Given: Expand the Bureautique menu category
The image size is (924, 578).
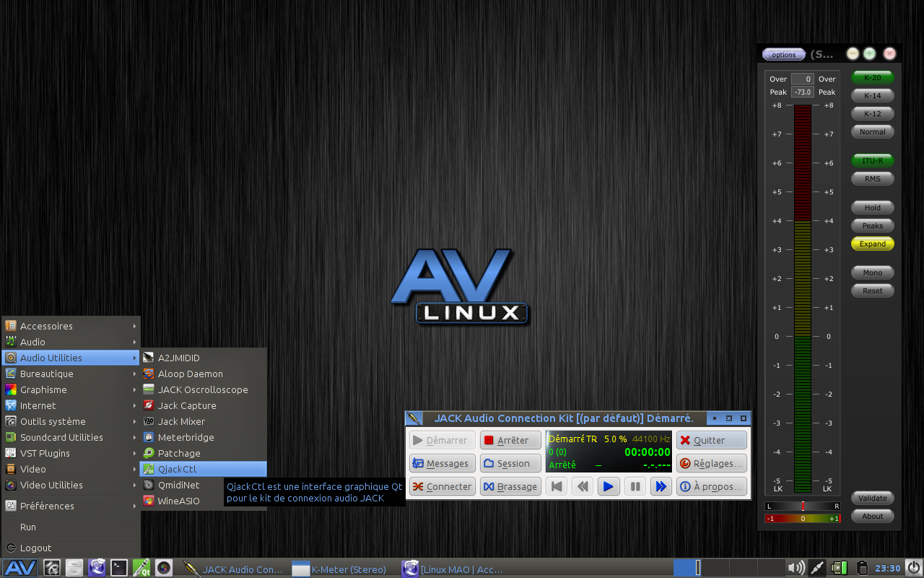Looking at the screenshot, I should (71, 374).
